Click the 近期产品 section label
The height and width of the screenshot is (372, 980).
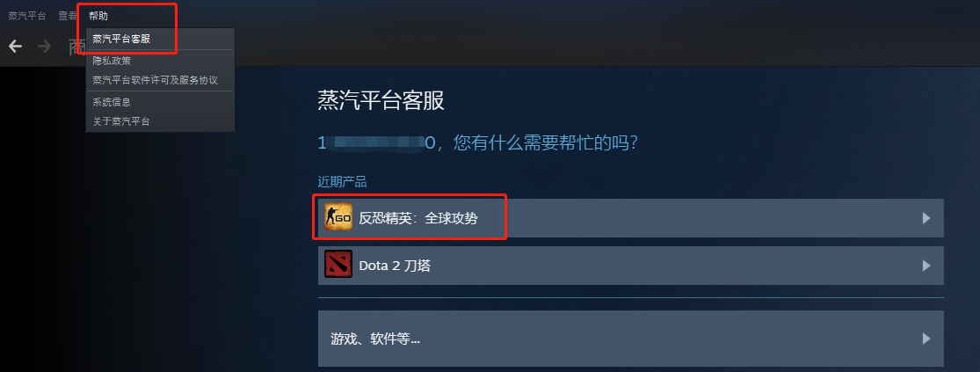[342, 183]
